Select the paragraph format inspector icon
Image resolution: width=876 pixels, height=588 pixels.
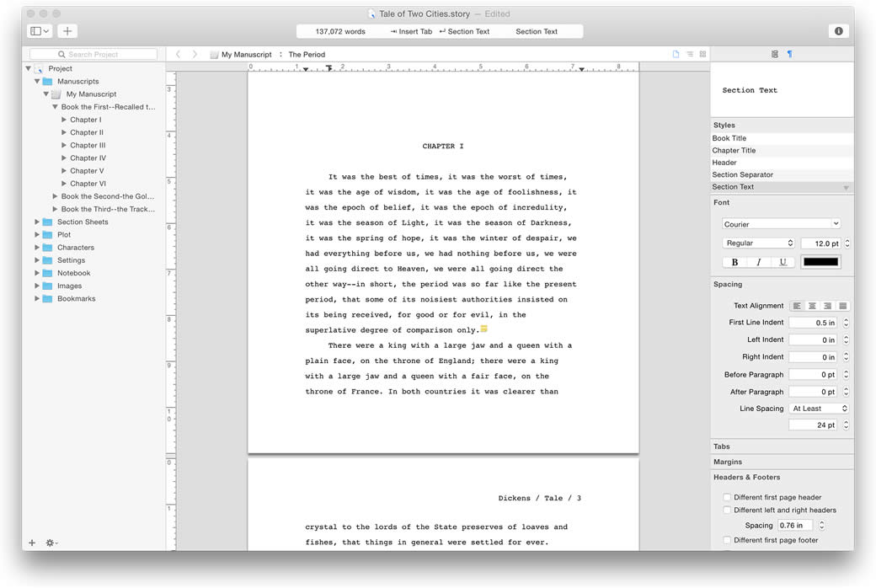pyautogui.click(x=789, y=54)
